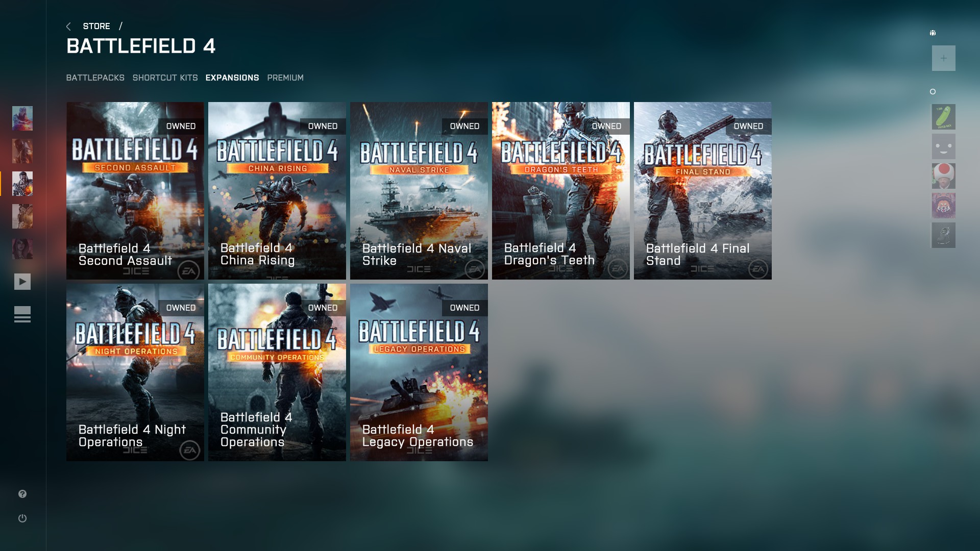This screenshot has height=551, width=980.
Task: Open the Battlefield 4 Community Operations card
Action: click(x=277, y=372)
